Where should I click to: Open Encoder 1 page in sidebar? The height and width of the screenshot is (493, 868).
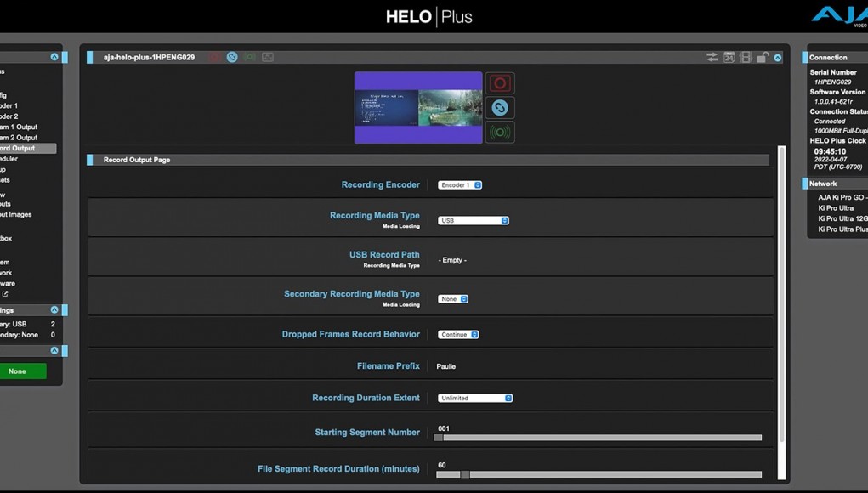pyautogui.click(x=9, y=105)
